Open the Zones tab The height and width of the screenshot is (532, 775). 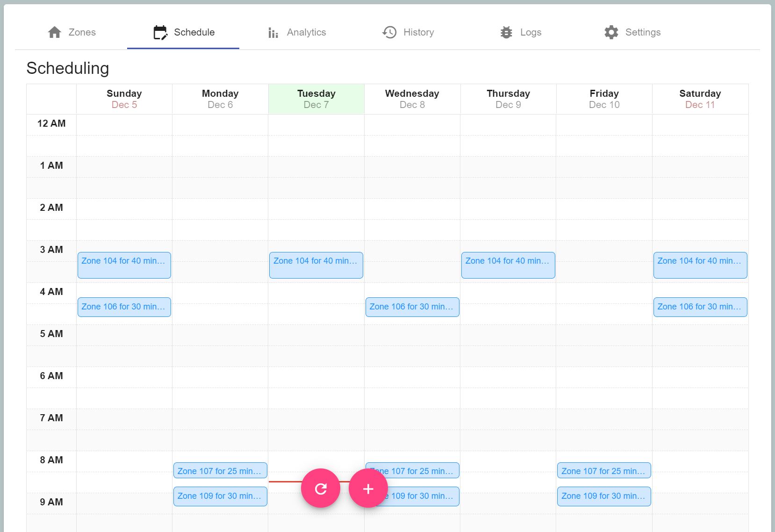click(x=71, y=32)
